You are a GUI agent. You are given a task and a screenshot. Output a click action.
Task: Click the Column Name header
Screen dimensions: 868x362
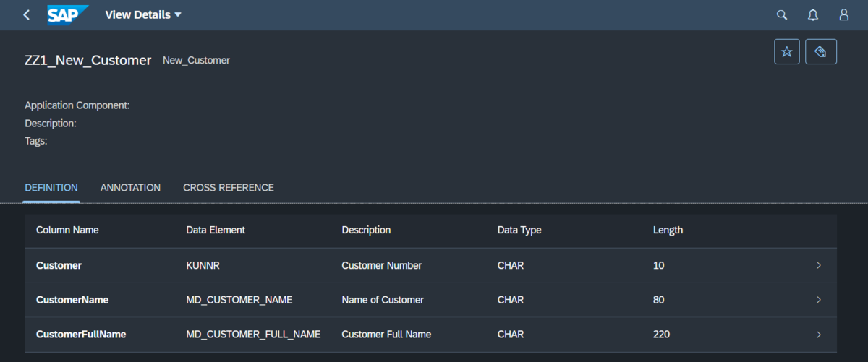click(x=67, y=230)
